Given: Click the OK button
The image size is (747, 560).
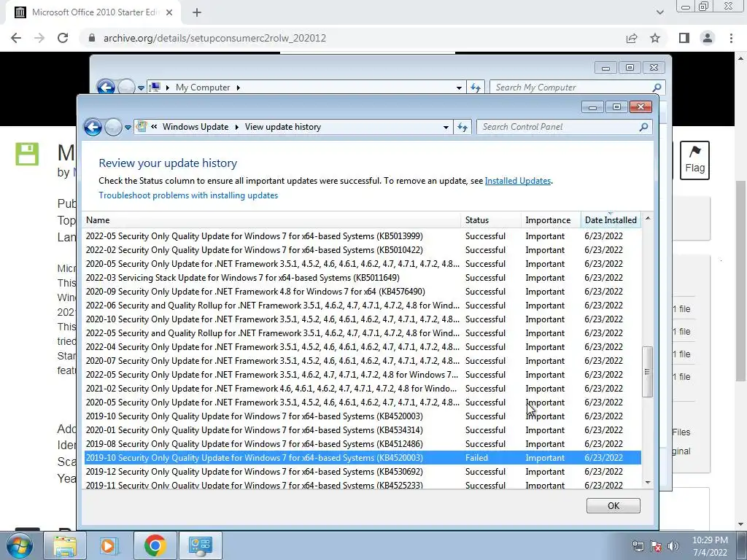Looking at the screenshot, I should point(613,506).
